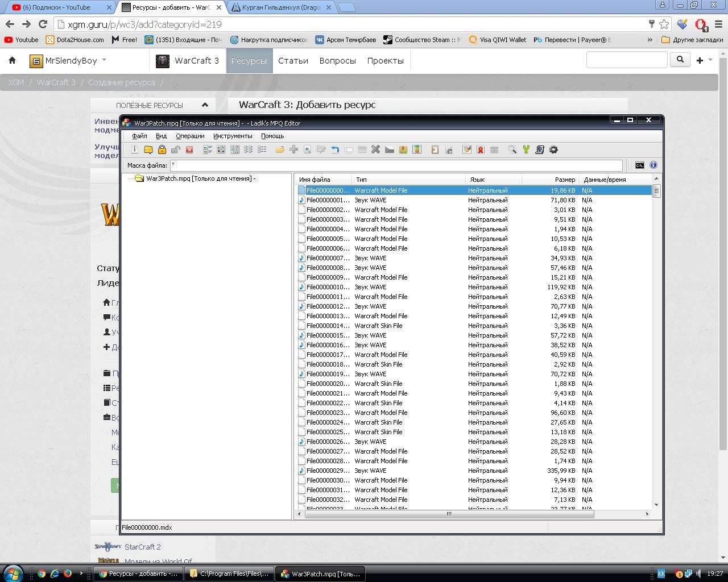
Task: Click the Имя файла column header
Action: click(x=323, y=180)
